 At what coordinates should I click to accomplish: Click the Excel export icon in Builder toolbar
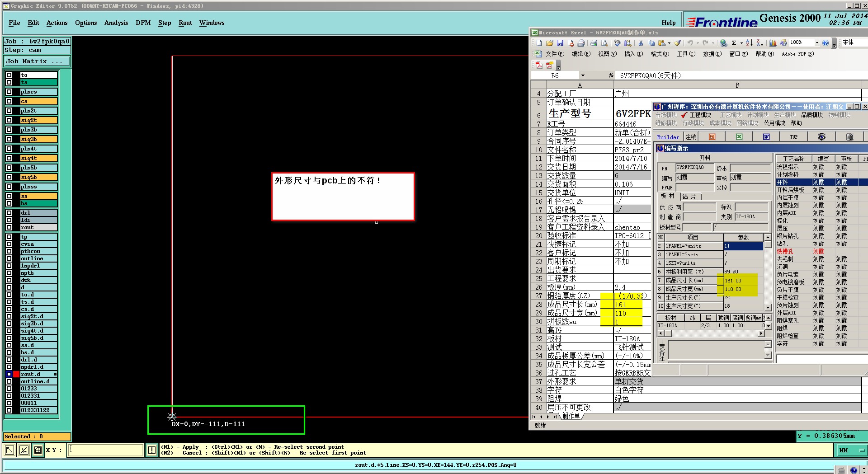pyautogui.click(x=739, y=137)
